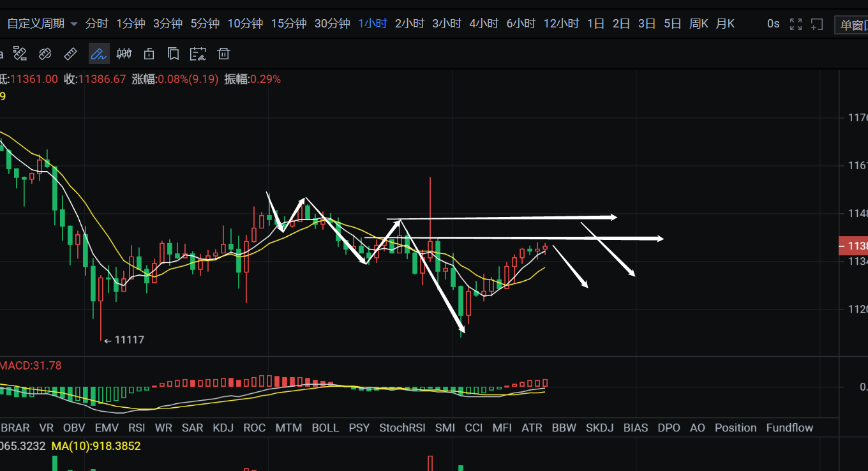Screen dimensions: 868x471
Task: Select the 4小时 timeframe tab
Action: tap(484, 24)
